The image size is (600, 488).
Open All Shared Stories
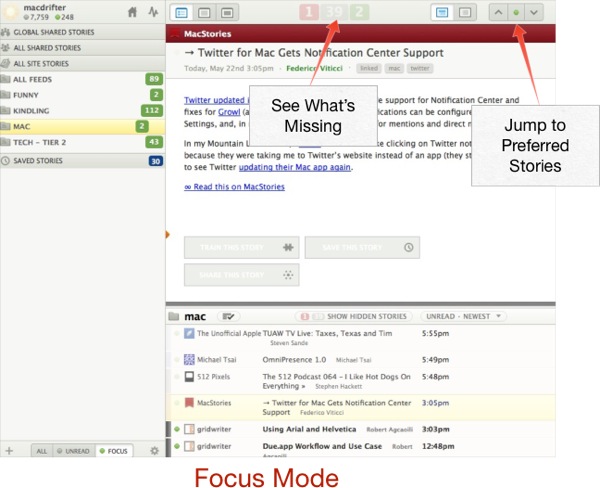82,48
